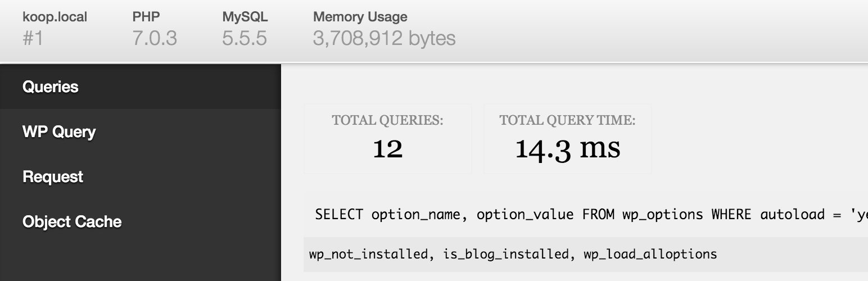The image size is (868, 281).
Task: Click the Total Queries heading
Action: pos(387,120)
